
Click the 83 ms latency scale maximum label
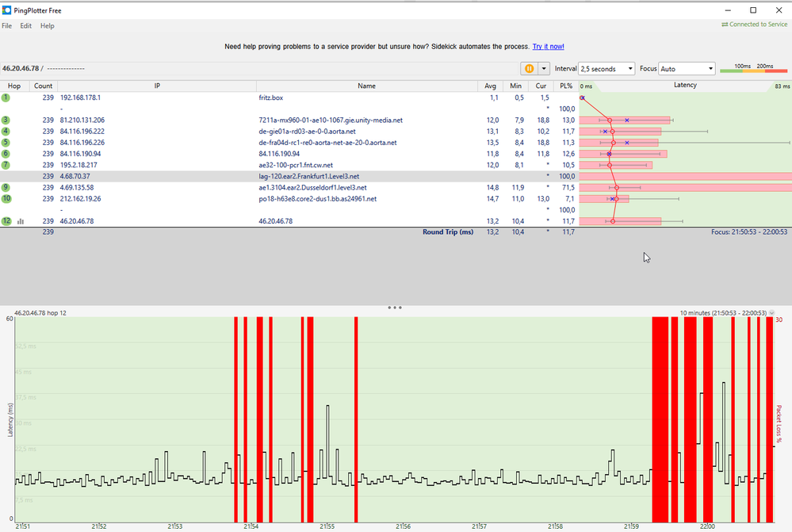(x=782, y=86)
